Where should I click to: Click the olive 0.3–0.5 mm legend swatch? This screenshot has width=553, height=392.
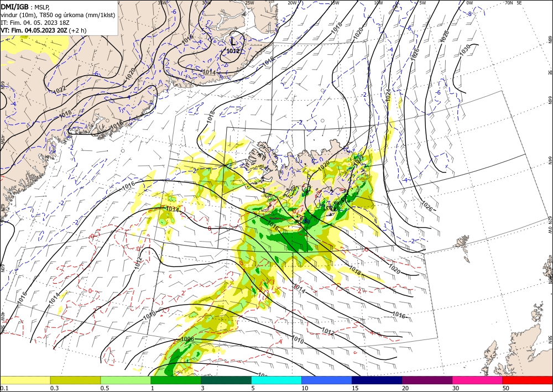click(x=75, y=380)
